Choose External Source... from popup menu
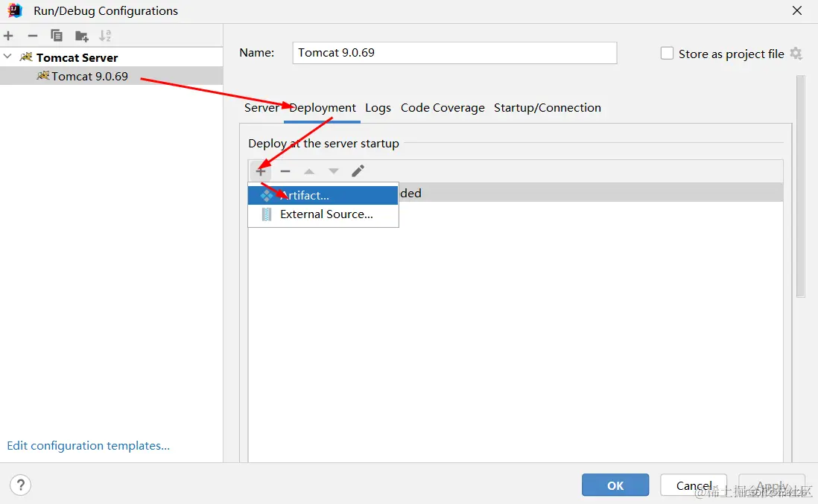This screenshot has width=818, height=504. pos(323,214)
